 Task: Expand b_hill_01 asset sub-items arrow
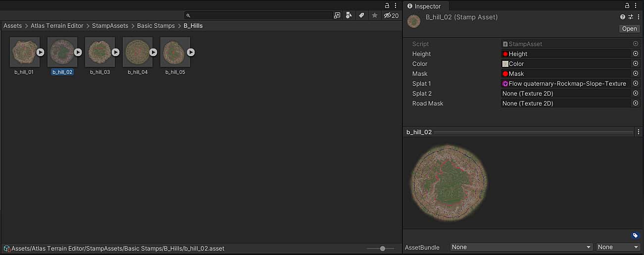point(41,52)
